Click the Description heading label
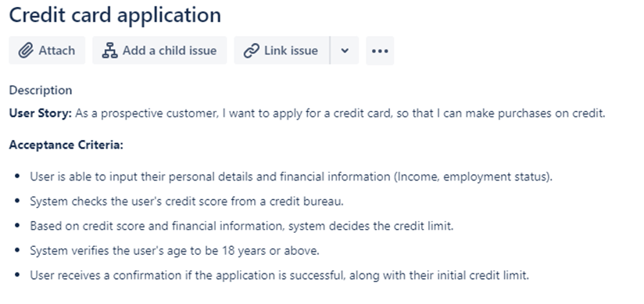This screenshot has width=644, height=304. (41, 91)
